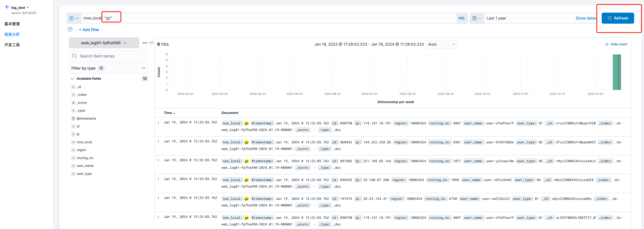Open the calendar quick date menu
This screenshot has width=644, height=229.
[x=477, y=18]
